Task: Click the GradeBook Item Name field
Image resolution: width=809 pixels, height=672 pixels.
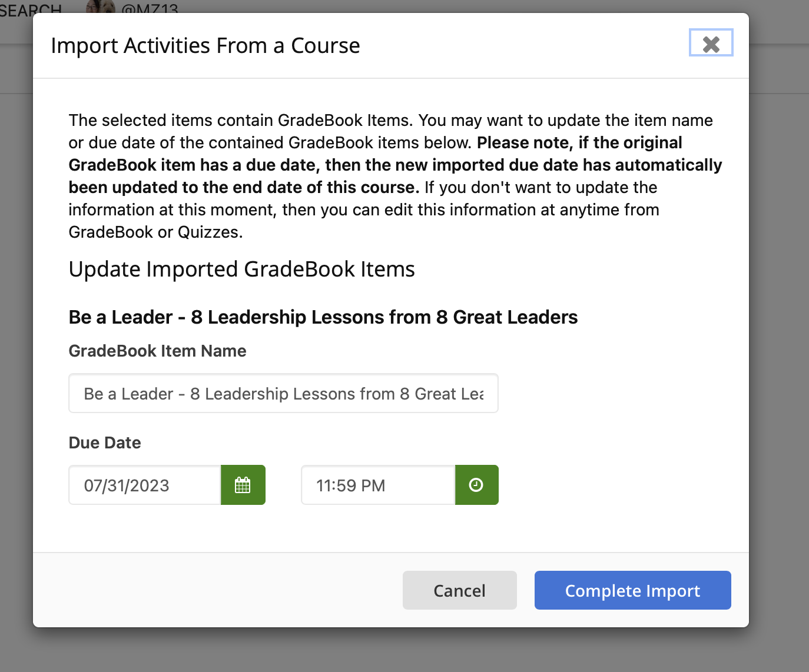Action: coord(283,393)
